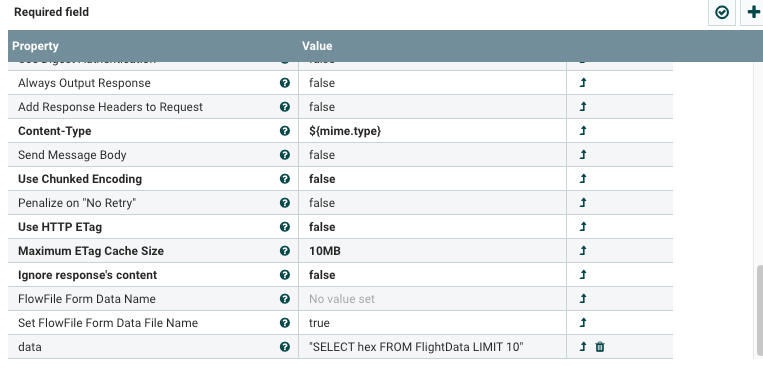Edit the Use Chunked Encoding false value
Screen dimensions: 763x374
click(432, 179)
